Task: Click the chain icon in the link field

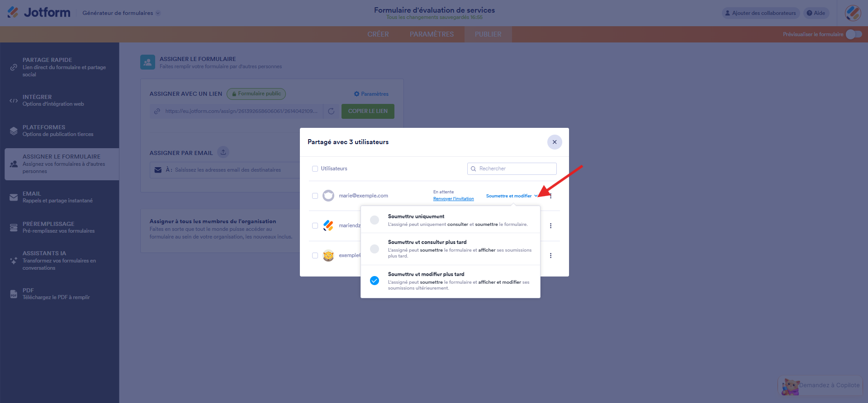Action: [x=157, y=111]
